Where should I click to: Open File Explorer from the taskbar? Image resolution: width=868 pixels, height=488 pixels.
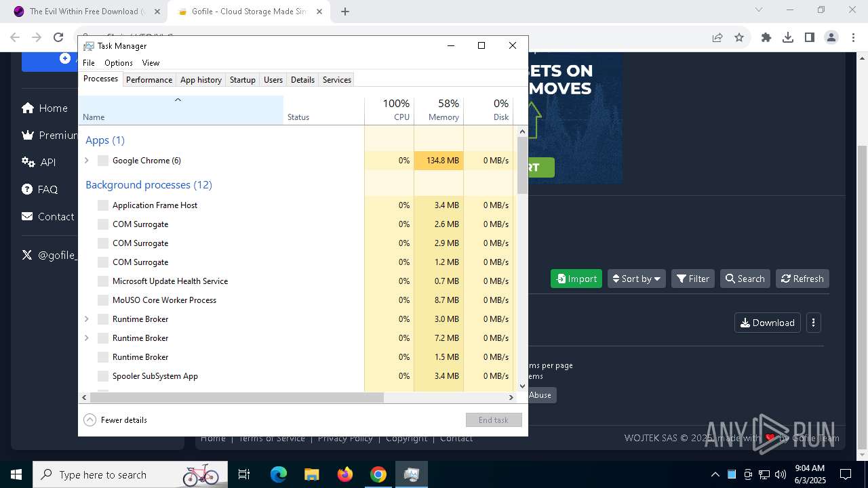(311, 474)
